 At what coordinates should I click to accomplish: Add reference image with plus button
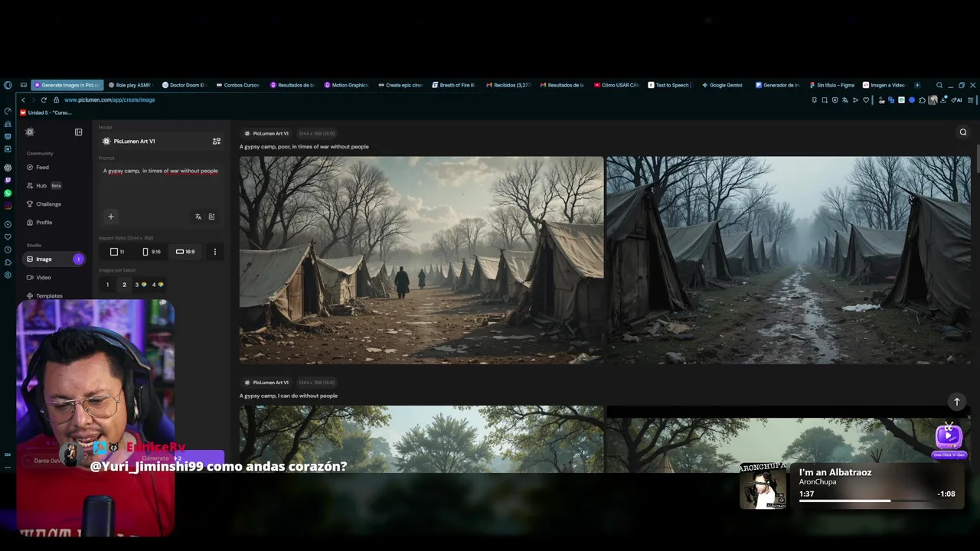click(110, 217)
